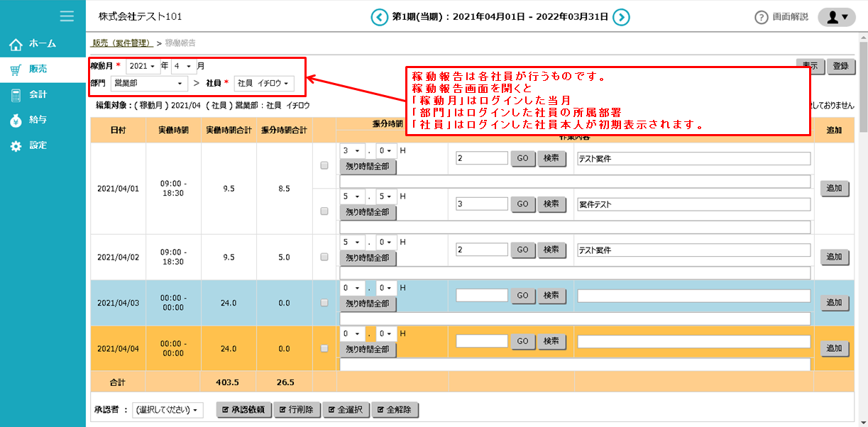This screenshot has height=427, width=868.
Task: Click the 販売 shopping cart icon
Action: click(16, 70)
